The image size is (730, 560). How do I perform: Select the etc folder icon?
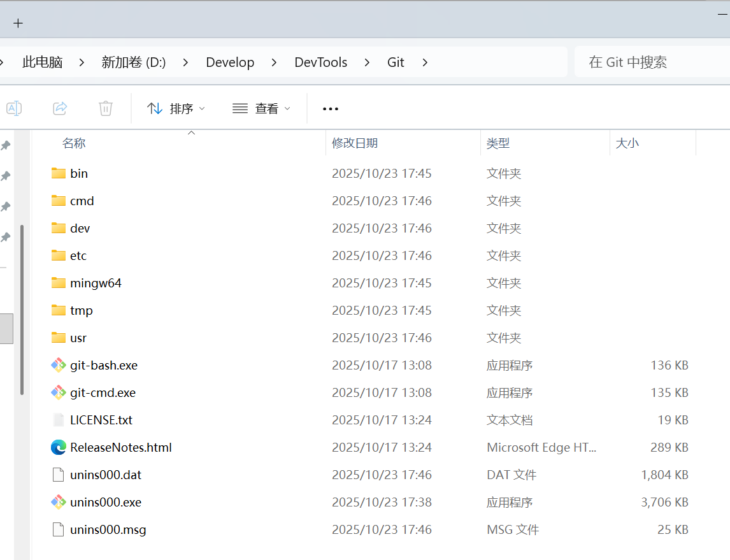tap(58, 255)
